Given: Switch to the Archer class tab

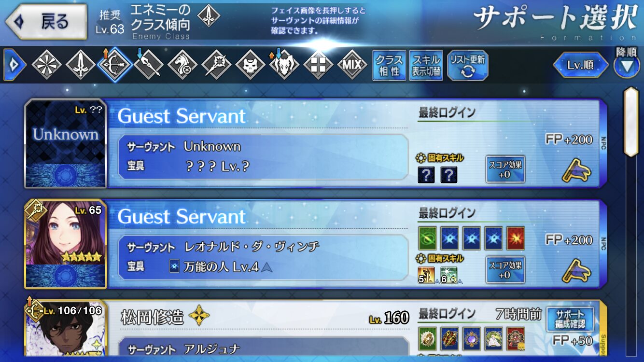Looking at the screenshot, I should [x=114, y=65].
